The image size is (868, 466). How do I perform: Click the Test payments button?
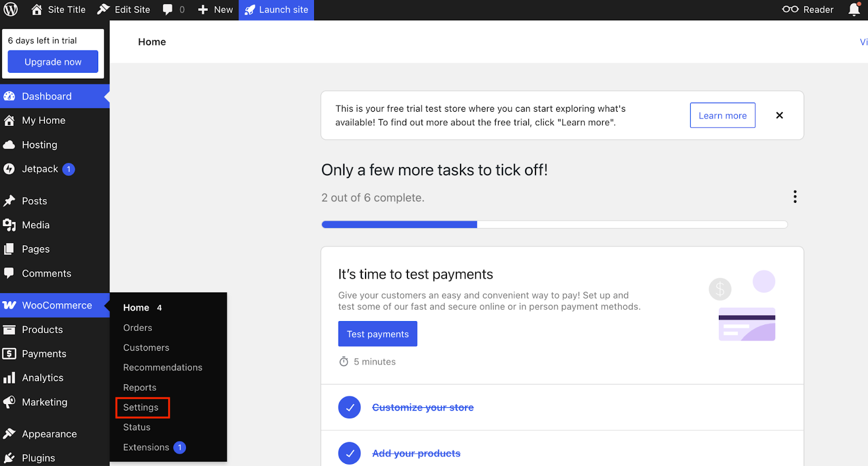pyautogui.click(x=378, y=334)
